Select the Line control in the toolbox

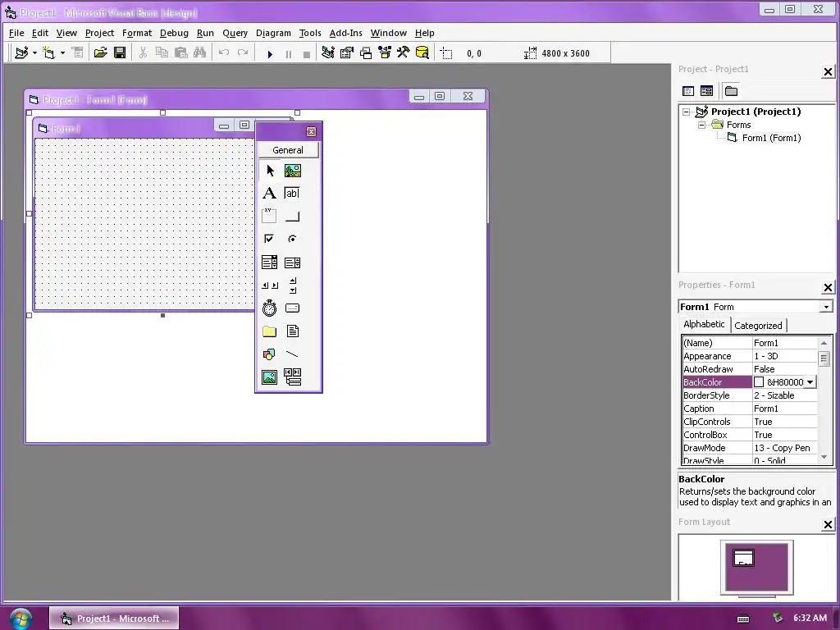coord(293,354)
